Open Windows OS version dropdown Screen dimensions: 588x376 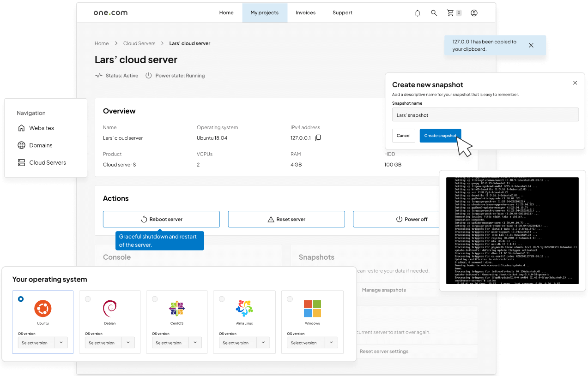pos(312,343)
